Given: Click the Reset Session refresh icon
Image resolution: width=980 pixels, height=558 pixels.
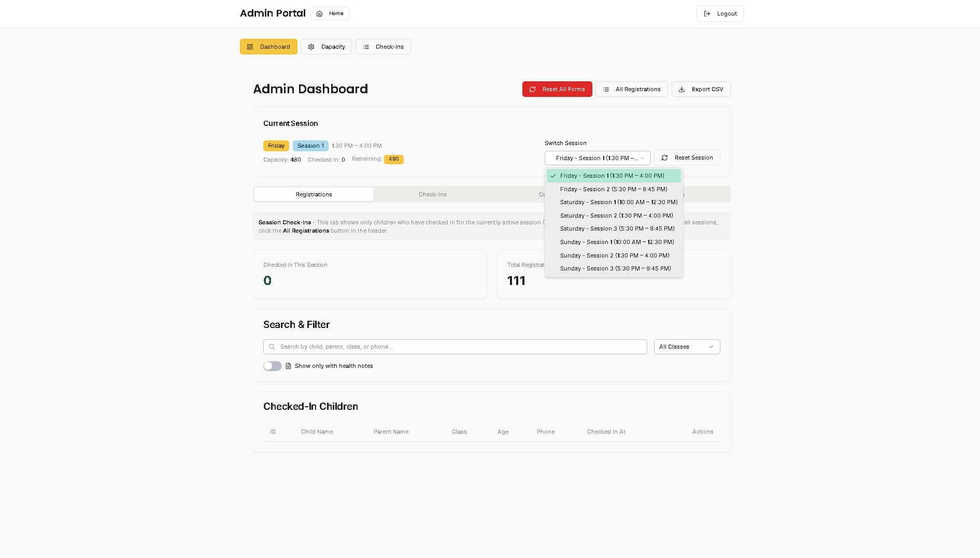Looking at the screenshot, I should pyautogui.click(x=664, y=158).
